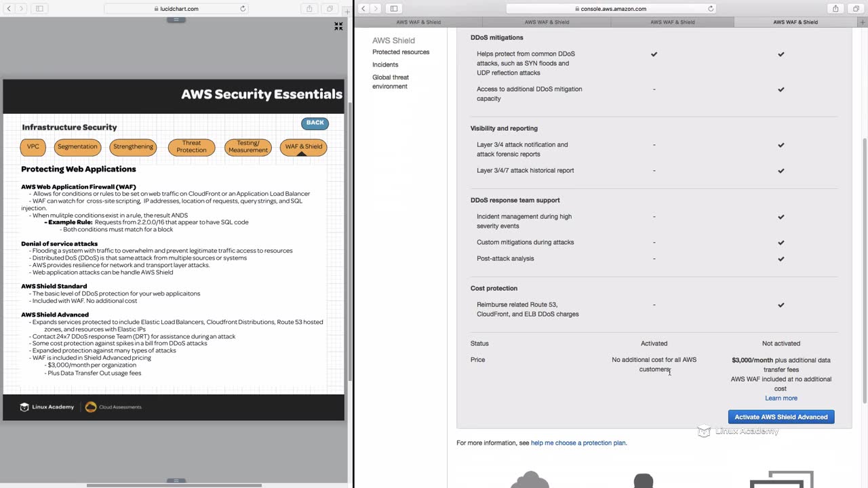Screen dimensions: 868x488
Task: Select the Strengthening topic button
Action: 133,147
